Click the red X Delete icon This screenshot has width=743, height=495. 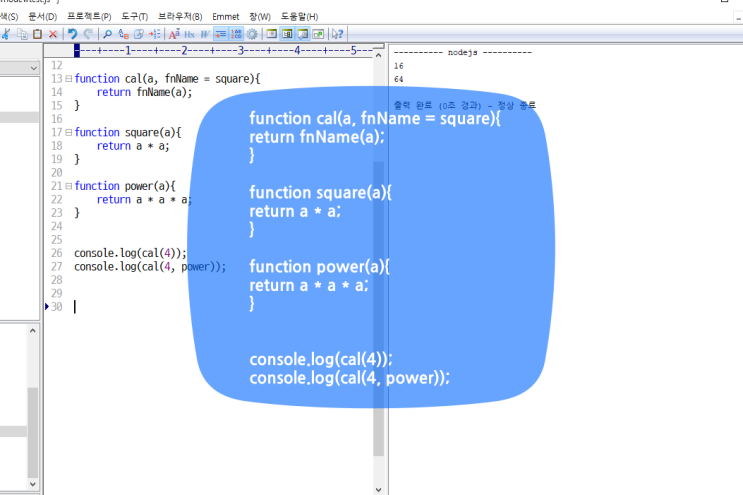coord(53,34)
